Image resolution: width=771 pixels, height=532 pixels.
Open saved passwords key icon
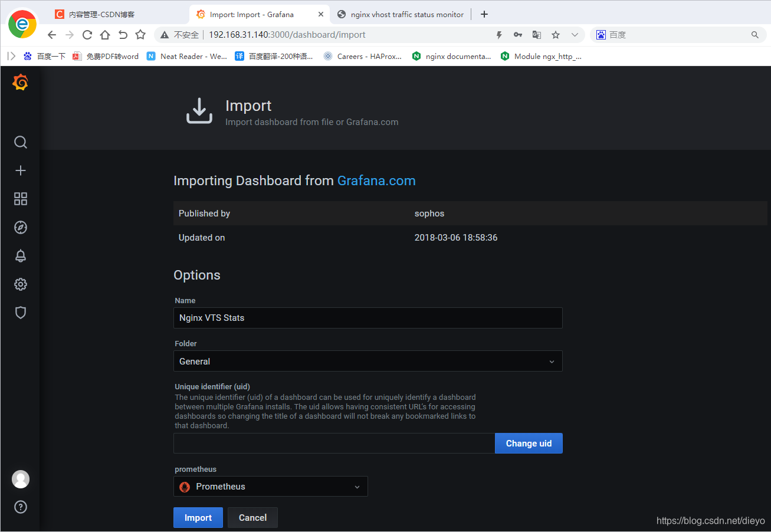[x=518, y=35]
